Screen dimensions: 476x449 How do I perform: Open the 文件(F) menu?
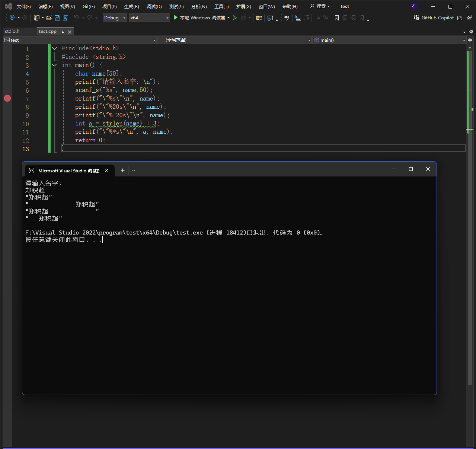[x=23, y=6]
